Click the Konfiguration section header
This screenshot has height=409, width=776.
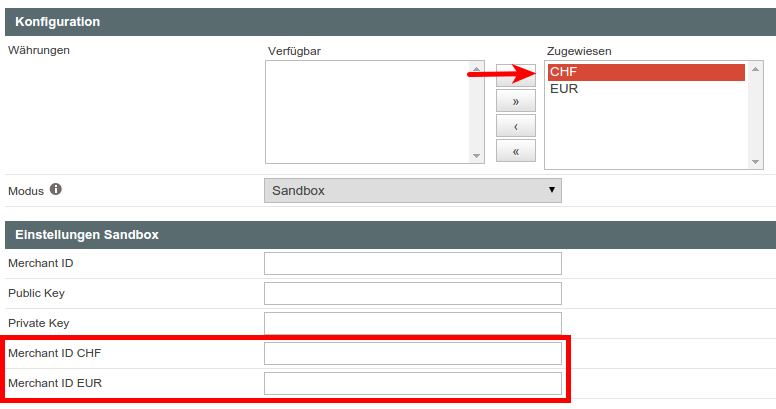[388, 21]
